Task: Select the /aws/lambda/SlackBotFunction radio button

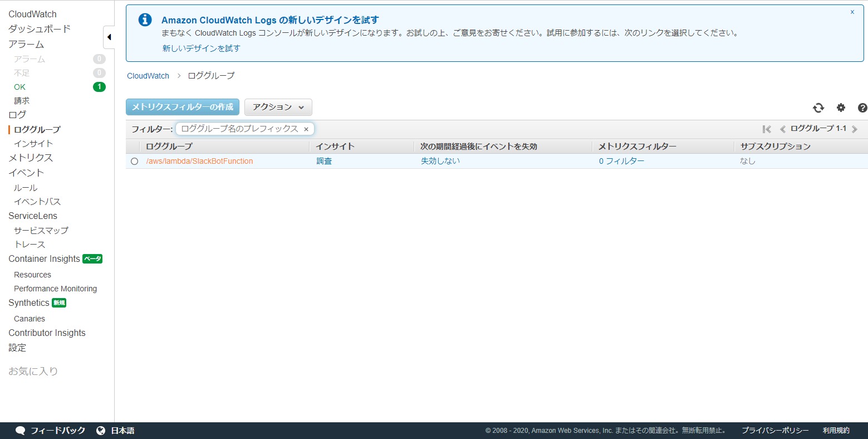Action: (x=134, y=162)
